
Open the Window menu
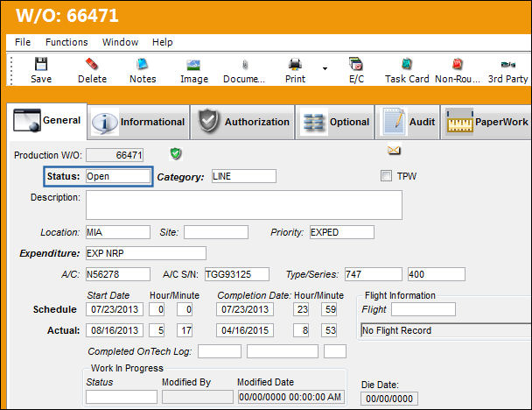(x=120, y=42)
